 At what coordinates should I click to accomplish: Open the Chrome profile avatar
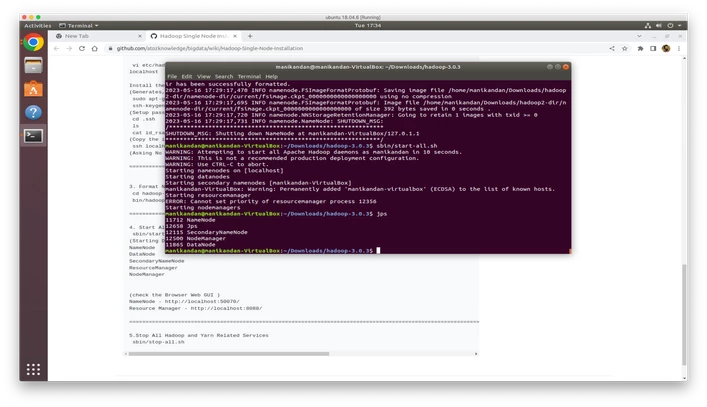click(666, 48)
